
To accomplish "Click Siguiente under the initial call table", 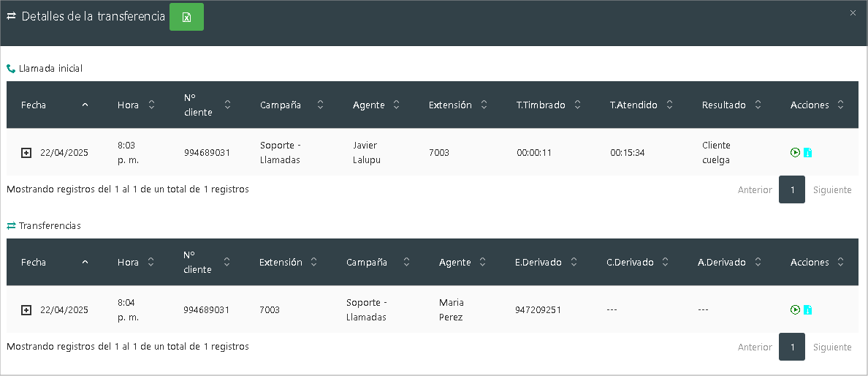I will (832, 189).
